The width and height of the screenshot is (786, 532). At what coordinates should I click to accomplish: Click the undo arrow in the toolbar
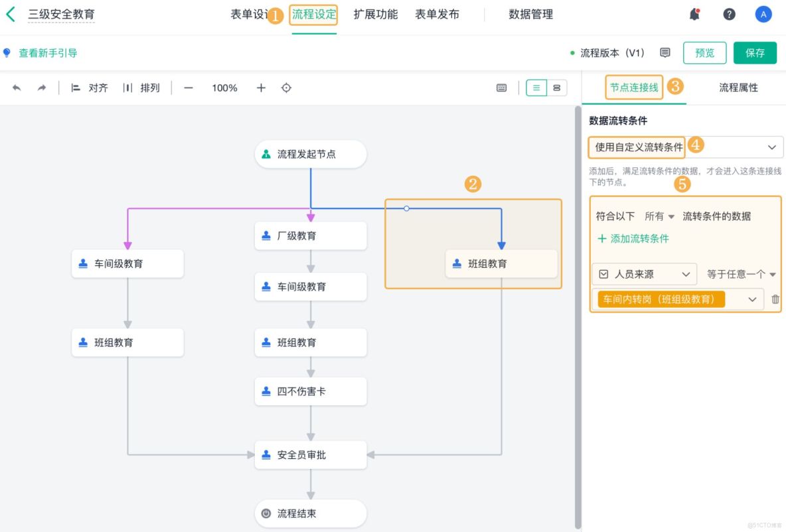pyautogui.click(x=17, y=87)
